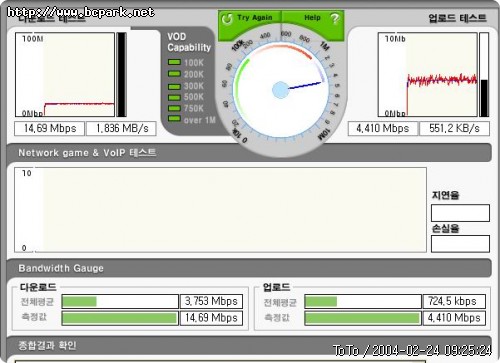This screenshot has width=500, height=363.
Task: Click the 100K VOD capability indicator
Action: [x=174, y=62]
